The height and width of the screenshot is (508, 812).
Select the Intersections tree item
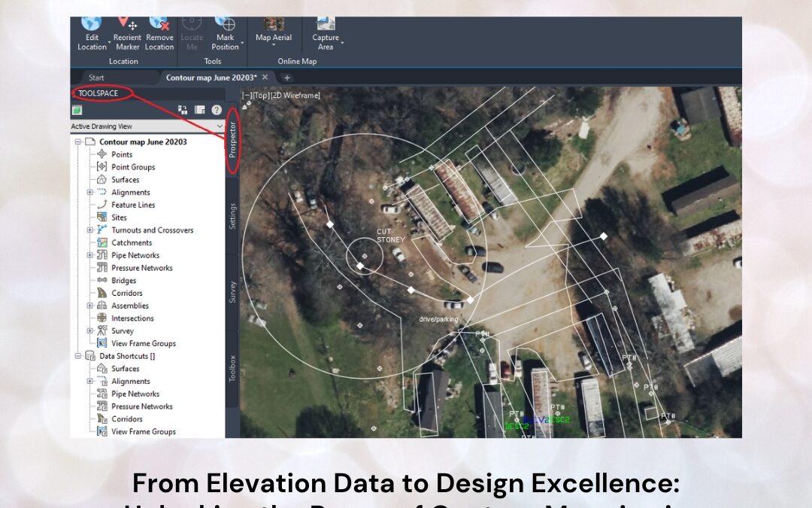[132, 318]
